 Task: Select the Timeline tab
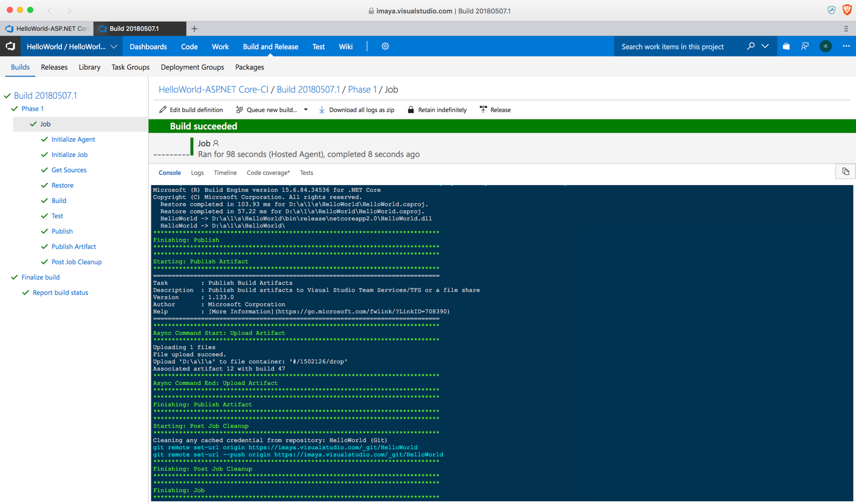[x=225, y=173]
